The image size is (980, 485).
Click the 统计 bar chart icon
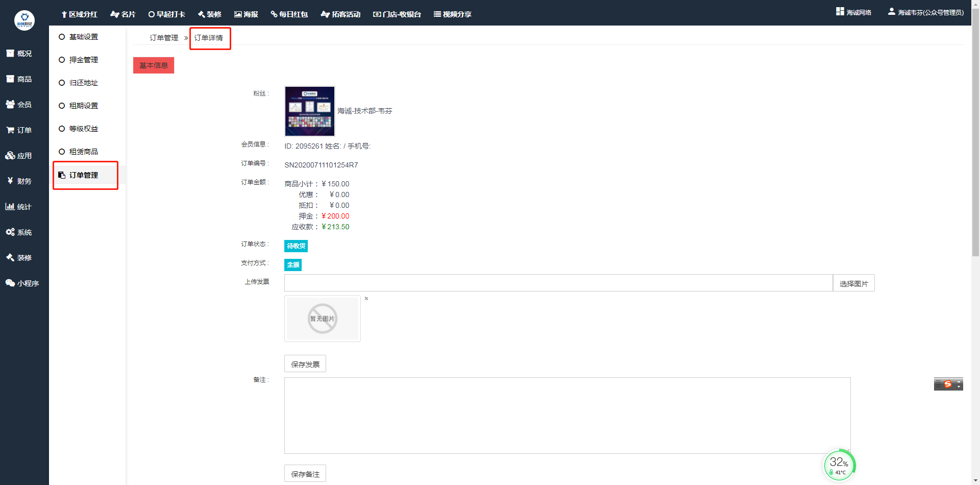[10, 206]
